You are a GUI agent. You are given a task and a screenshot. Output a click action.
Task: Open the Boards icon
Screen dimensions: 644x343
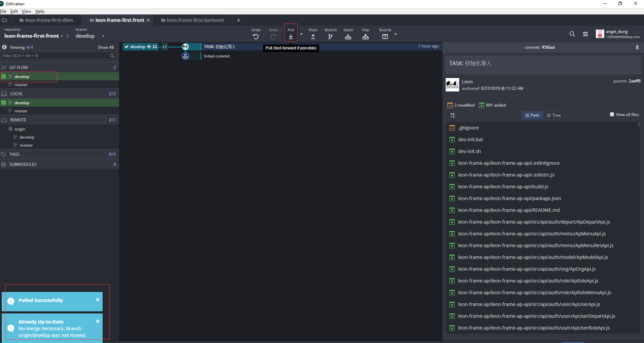coord(385,36)
